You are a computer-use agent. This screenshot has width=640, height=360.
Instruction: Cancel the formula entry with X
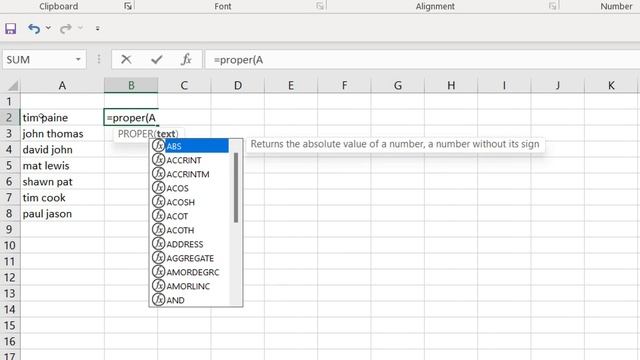pyautogui.click(x=126, y=60)
